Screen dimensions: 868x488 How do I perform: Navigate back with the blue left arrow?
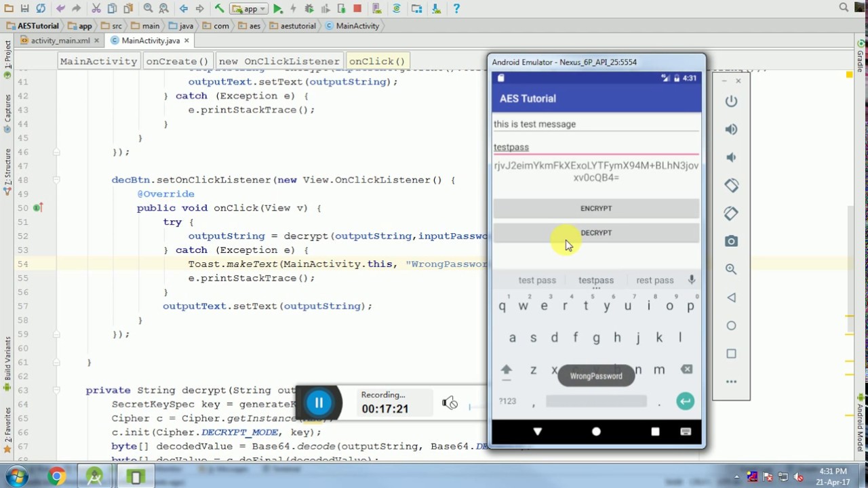pyautogui.click(x=183, y=9)
